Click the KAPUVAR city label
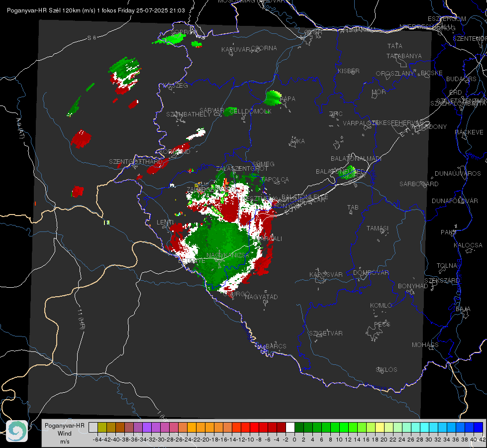Viewport: 487px width, 448px height. pyautogui.click(x=236, y=50)
